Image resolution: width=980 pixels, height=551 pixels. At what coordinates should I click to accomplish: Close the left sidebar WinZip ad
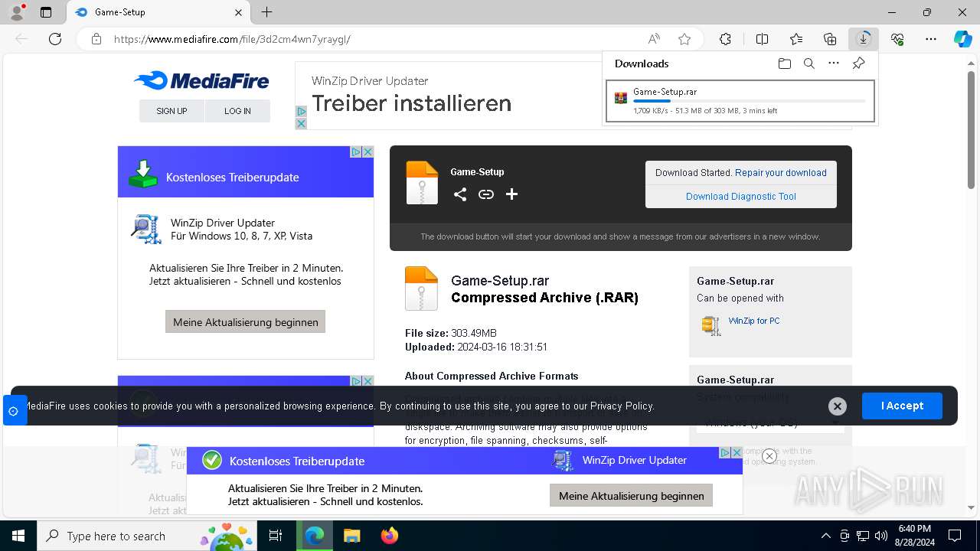pos(367,152)
